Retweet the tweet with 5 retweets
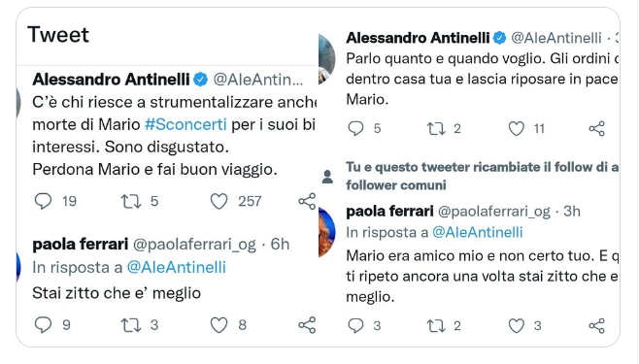Viewport: 639px width, 364px height. click(131, 202)
